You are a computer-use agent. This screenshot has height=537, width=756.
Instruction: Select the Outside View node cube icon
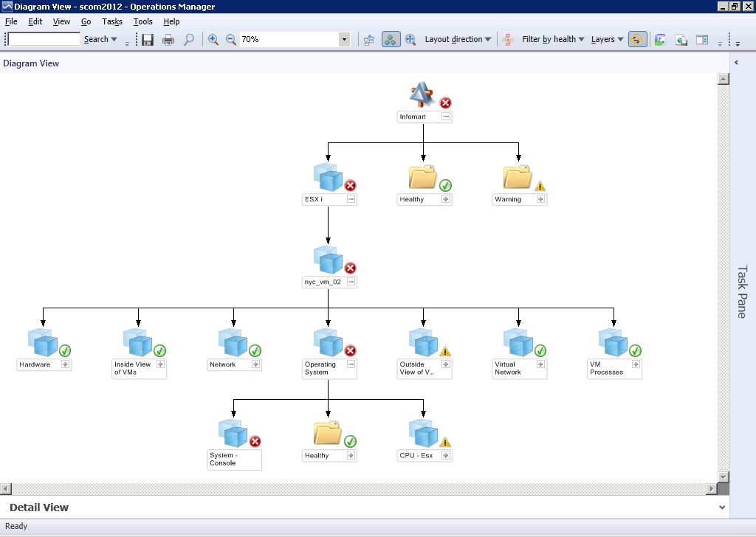423,343
